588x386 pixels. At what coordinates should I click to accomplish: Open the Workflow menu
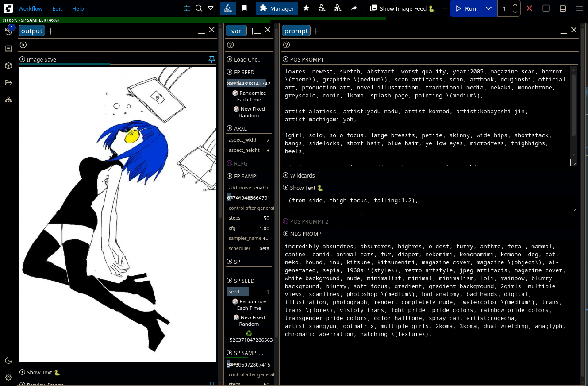31,8
